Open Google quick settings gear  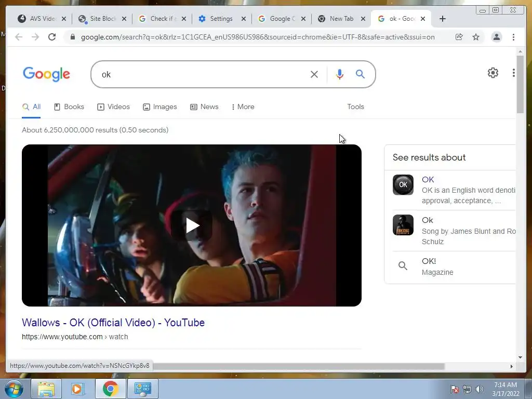(493, 73)
